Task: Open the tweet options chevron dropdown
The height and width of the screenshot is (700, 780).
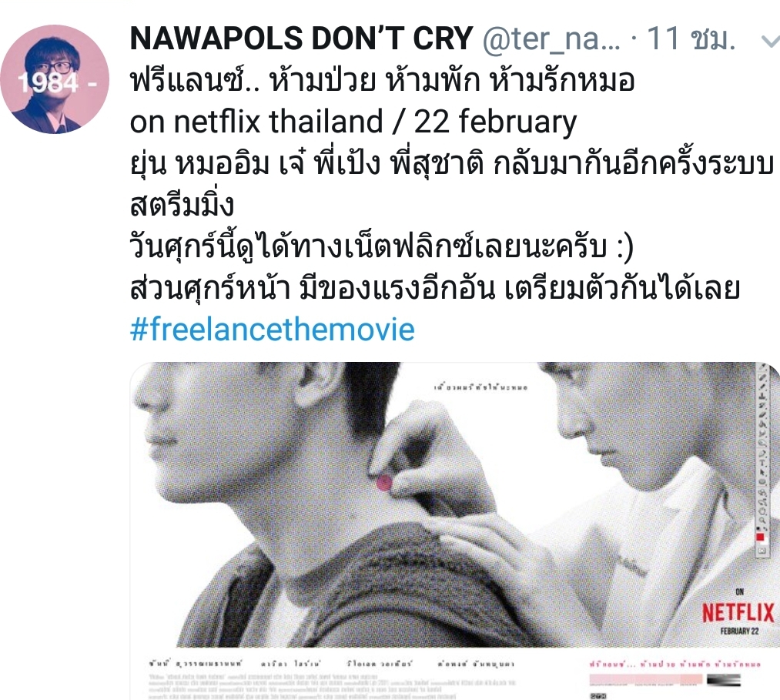Action: coord(771,42)
